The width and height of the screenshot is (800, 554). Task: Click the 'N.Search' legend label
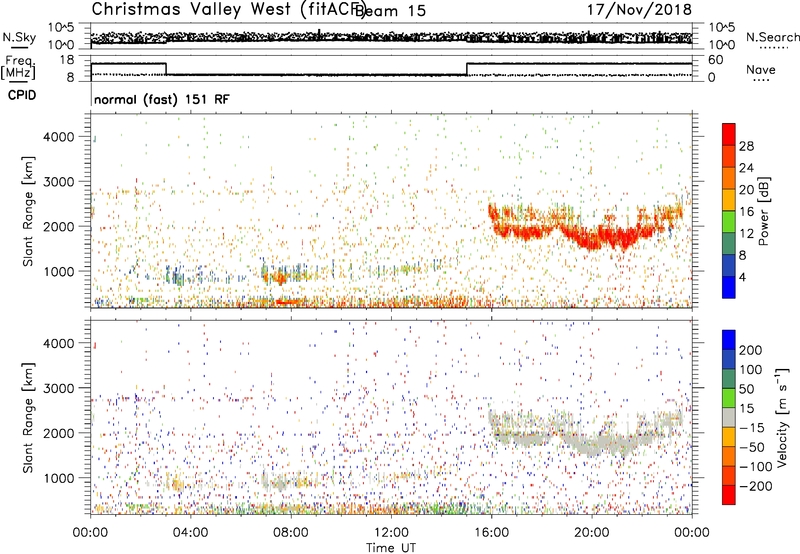(772, 37)
